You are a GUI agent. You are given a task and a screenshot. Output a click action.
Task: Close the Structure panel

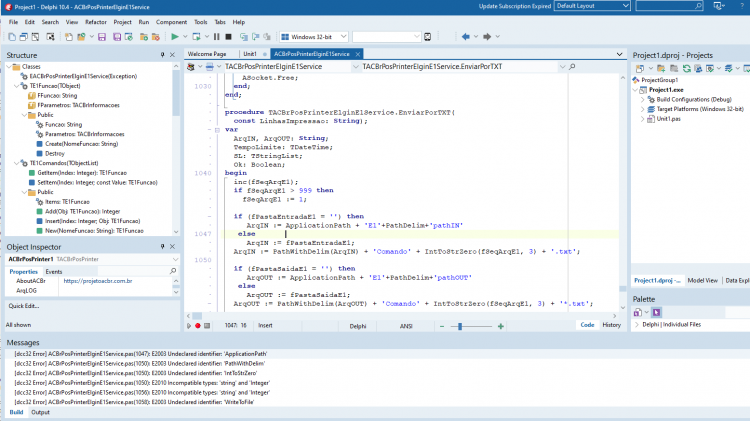173,55
